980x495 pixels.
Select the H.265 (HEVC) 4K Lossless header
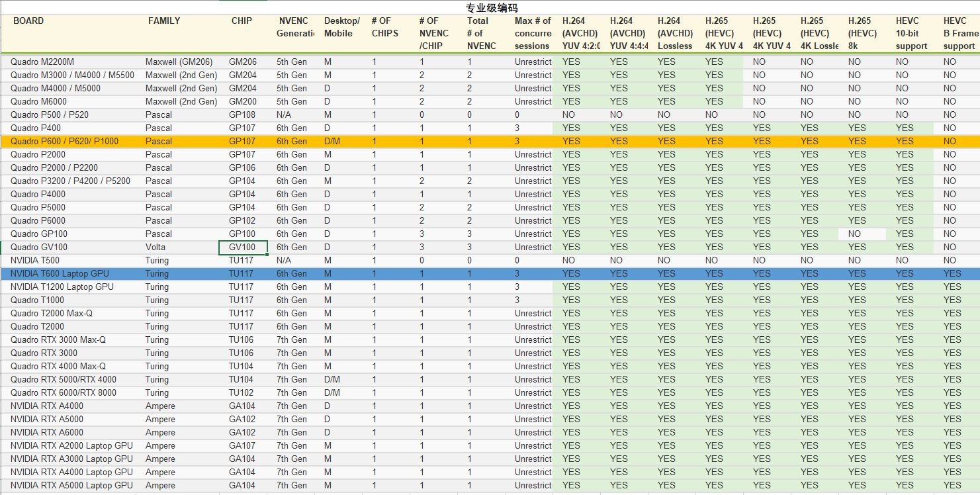[x=815, y=34]
